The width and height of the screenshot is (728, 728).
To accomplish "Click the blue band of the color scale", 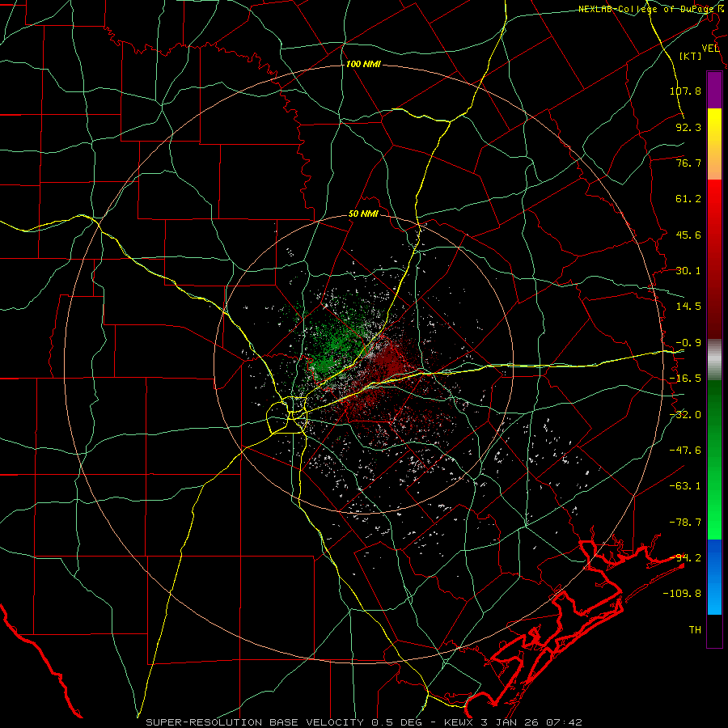I will pos(714,577).
